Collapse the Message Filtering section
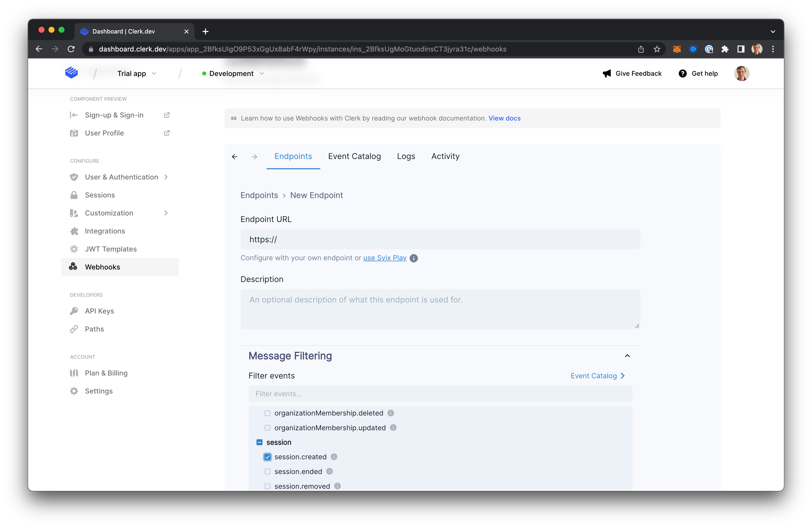 627,356
